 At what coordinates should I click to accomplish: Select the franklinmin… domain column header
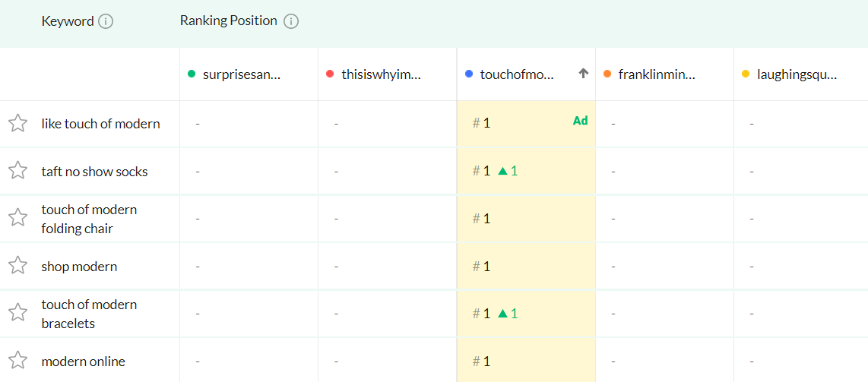pyautogui.click(x=665, y=74)
